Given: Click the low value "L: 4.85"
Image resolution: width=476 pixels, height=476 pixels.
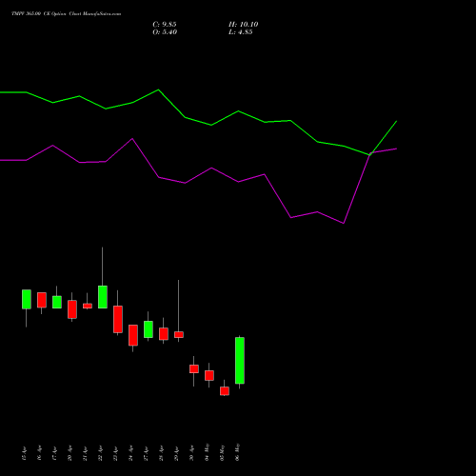Looking at the screenshot, I should [241, 32].
